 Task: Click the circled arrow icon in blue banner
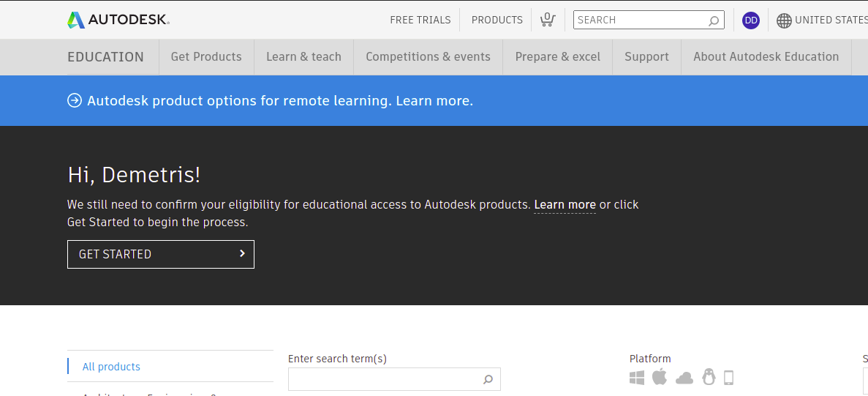[x=75, y=100]
